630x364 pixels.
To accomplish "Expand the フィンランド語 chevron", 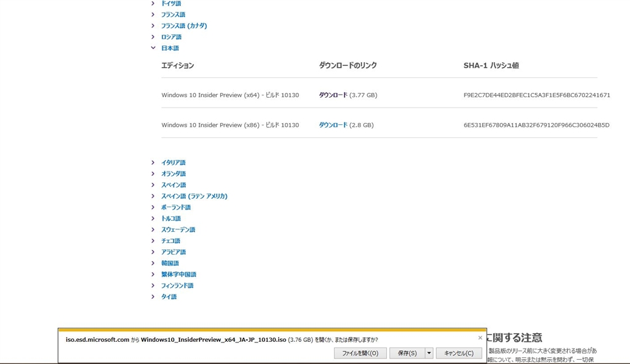I will pos(153,286).
